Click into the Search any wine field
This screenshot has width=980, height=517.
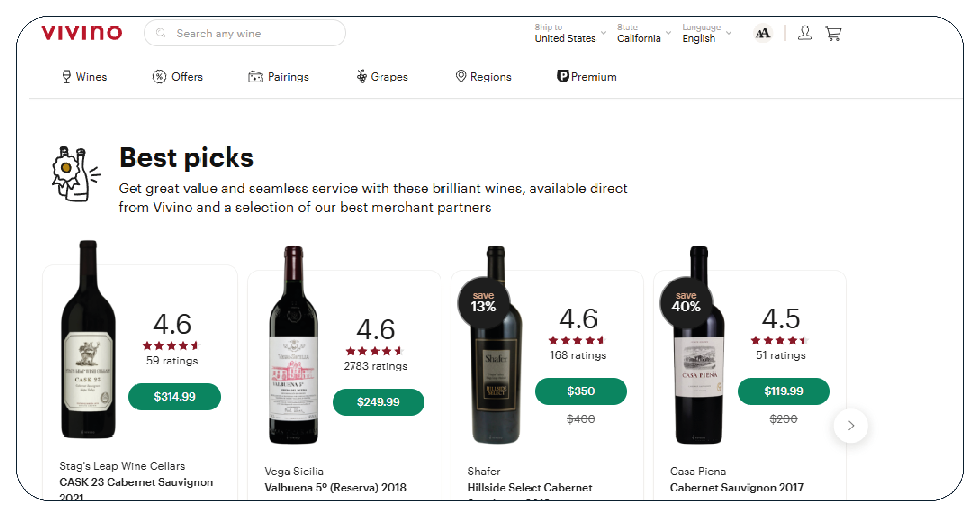coord(251,33)
